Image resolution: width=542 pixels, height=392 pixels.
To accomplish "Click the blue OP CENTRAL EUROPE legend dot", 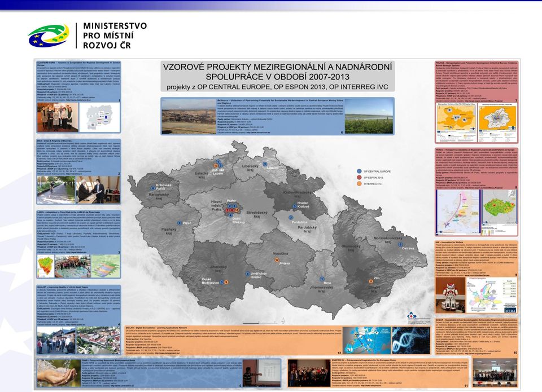I will click(x=359, y=171).
